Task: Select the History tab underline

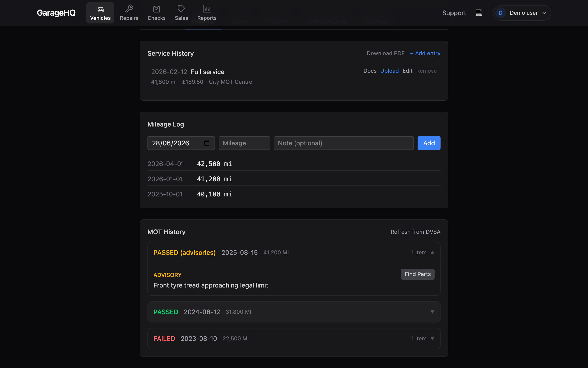Action: (203, 29)
